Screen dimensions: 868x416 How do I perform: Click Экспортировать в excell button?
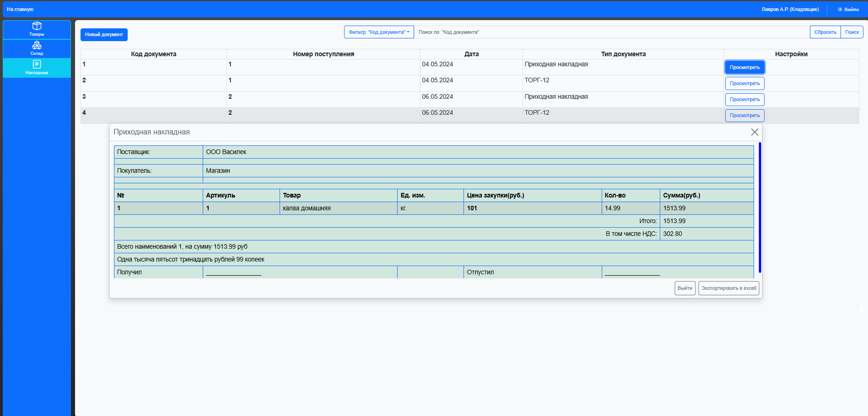pos(728,288)
